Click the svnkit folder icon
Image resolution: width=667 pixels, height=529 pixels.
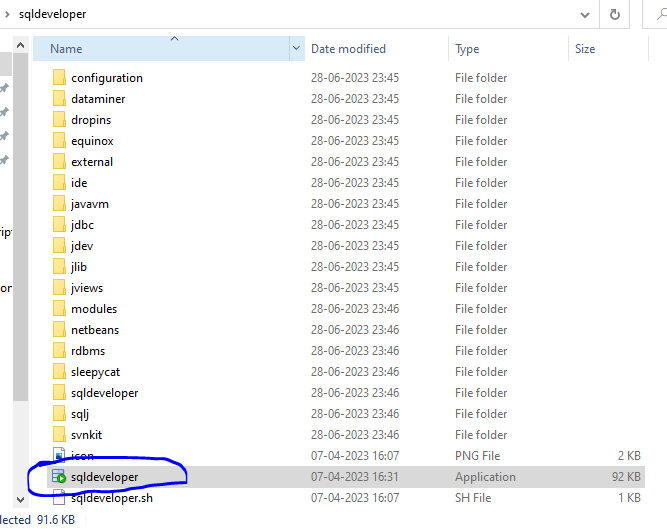coord(59,435)
